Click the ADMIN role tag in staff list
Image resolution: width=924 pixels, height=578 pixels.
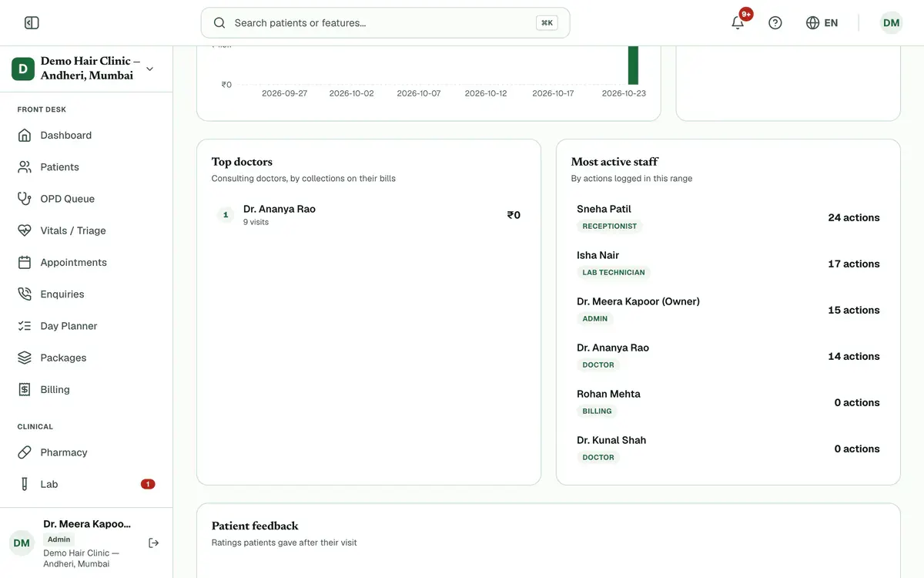coord(595,319)
